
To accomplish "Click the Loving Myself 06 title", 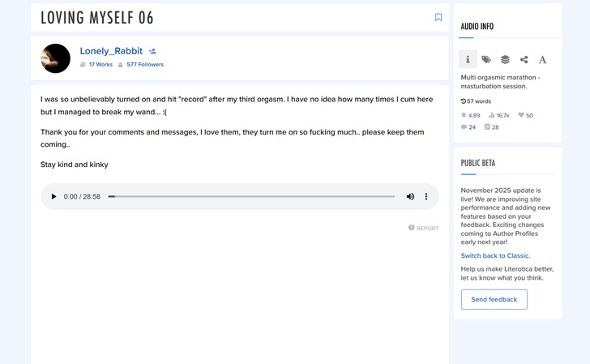I will coord(97,18).
